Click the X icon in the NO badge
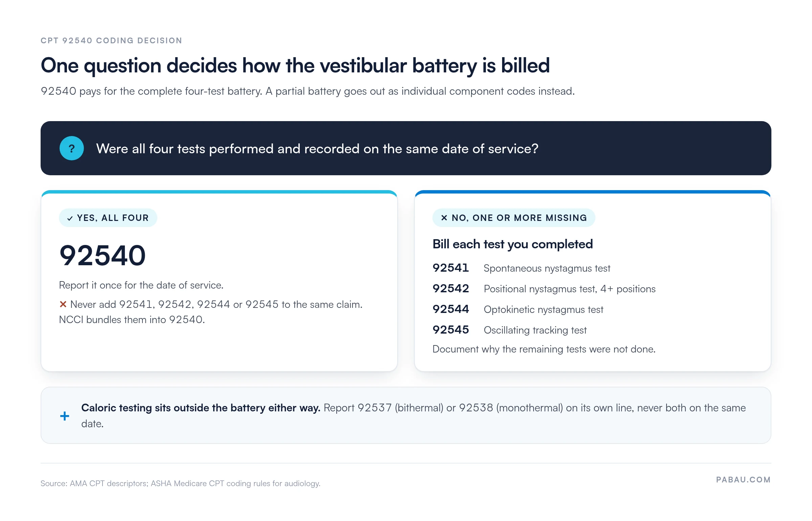812x521 pixels. [444, 218]
